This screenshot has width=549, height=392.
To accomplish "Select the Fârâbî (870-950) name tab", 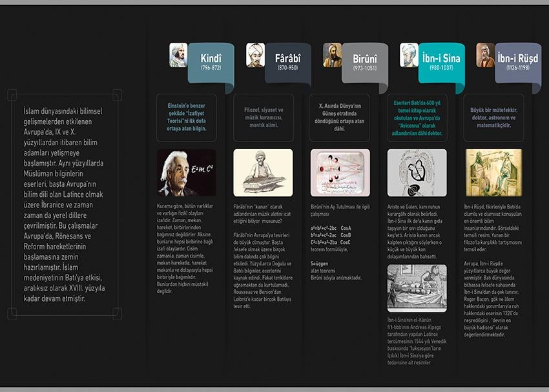I will (288, 63).
